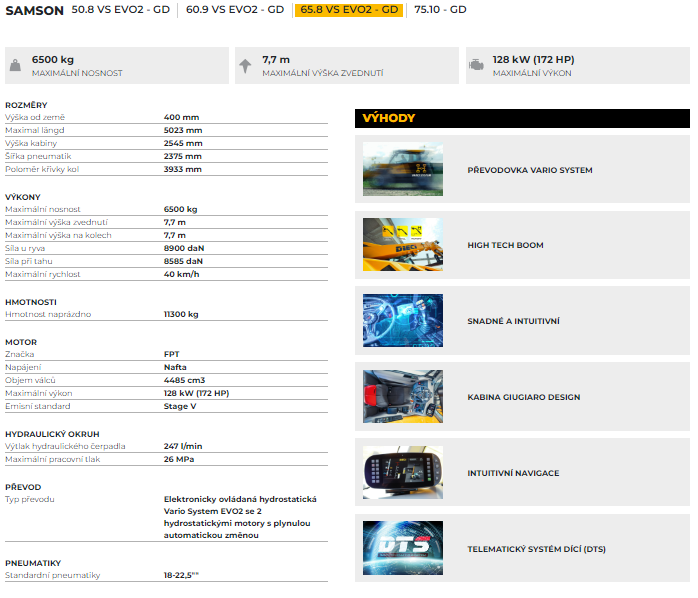Click the hydrostatic Vario System EVO2 description
The width and height of the screenshot is (698, 598).
point(240,517)
